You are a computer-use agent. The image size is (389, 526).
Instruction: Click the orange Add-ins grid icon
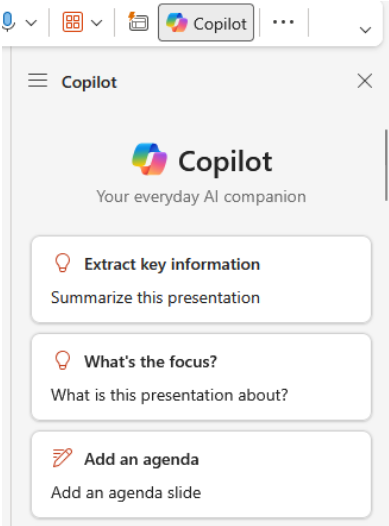[x=73, y=22]
